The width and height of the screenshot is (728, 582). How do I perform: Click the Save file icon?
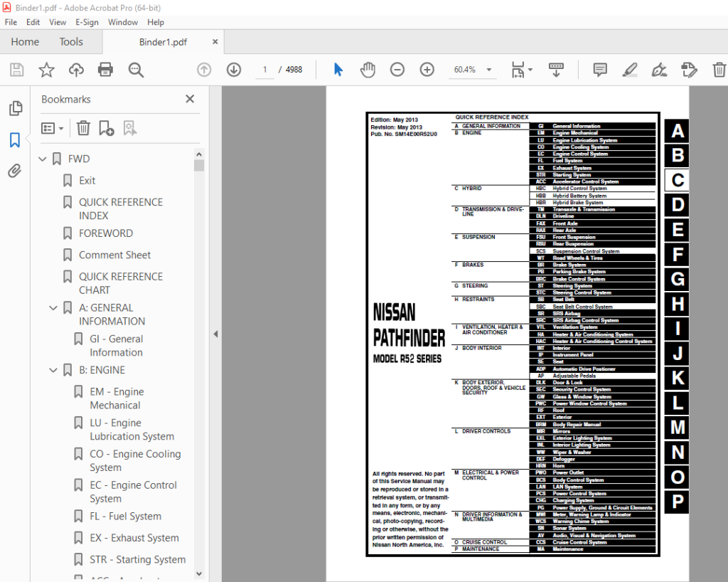click(x=17, y=70)
